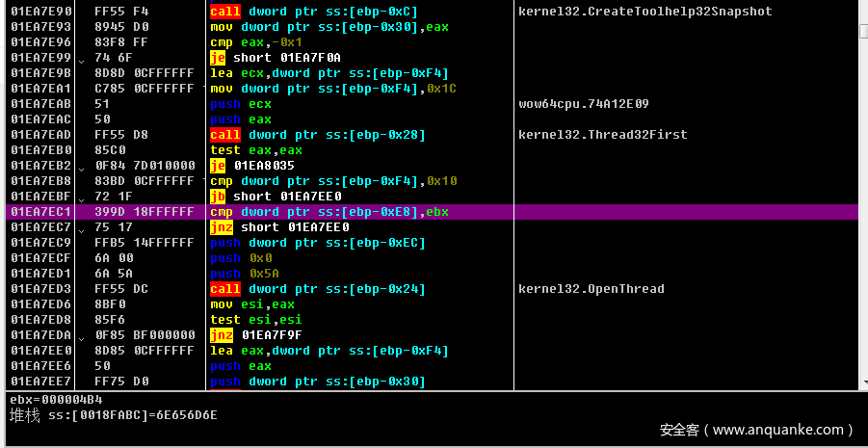Click the kernel32.OpenThread comment
This screenshot has height=448, width=868.
point(591,289)
